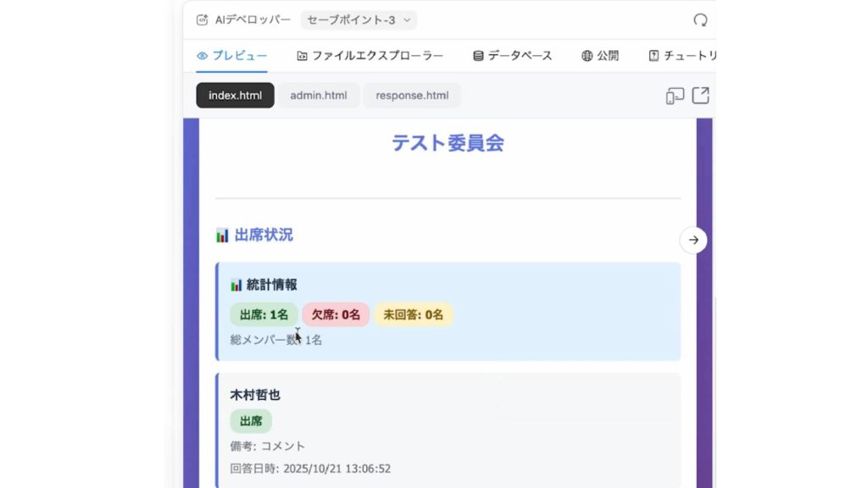Switch to the プレビュー tab
The width and height of the screenshot is (868, 488).
click(231, 56)
